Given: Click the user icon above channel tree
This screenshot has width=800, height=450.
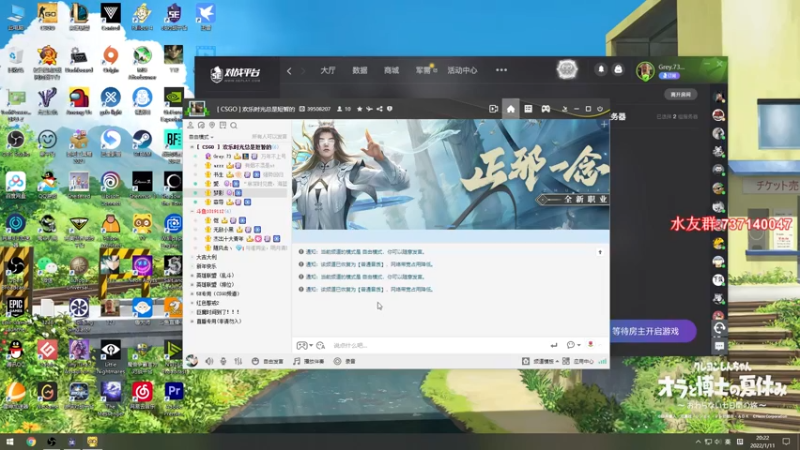Looking at the screenshot, I should point(190,125).
